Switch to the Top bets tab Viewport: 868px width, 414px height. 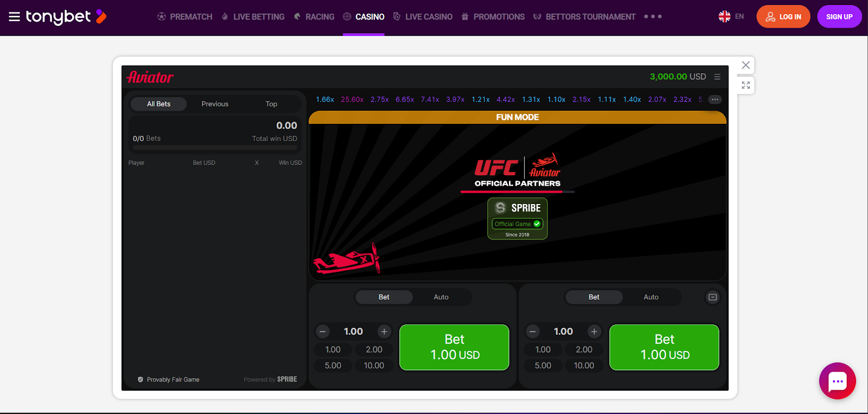pos(271,104)
